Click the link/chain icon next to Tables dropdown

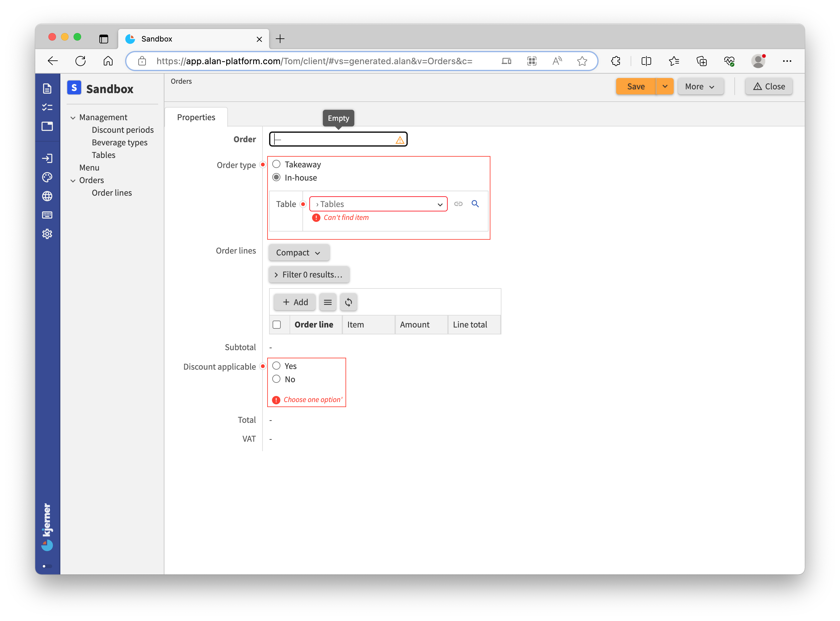(x=458, y=204)
